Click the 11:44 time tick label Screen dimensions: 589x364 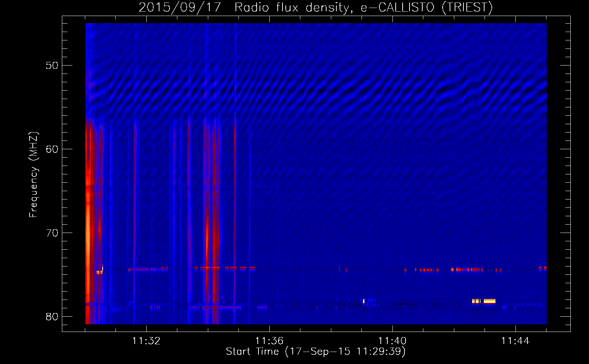pyautogui.click(x=515, y=341)
